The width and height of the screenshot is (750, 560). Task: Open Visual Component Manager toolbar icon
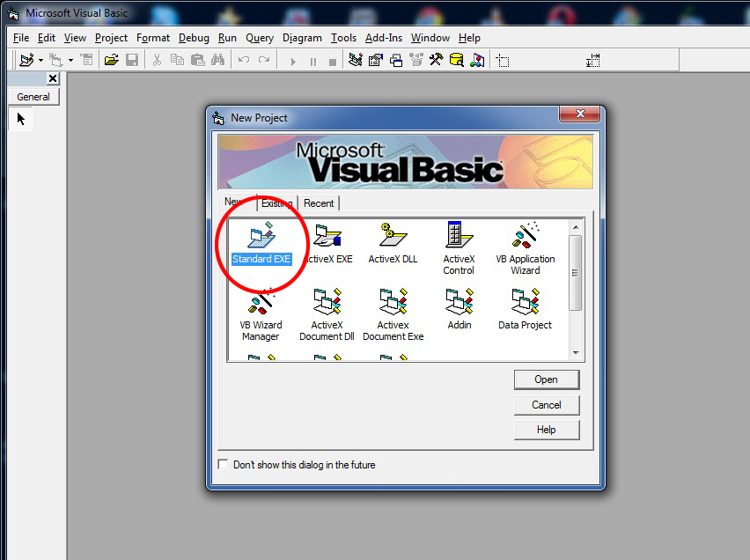point(477,60)
